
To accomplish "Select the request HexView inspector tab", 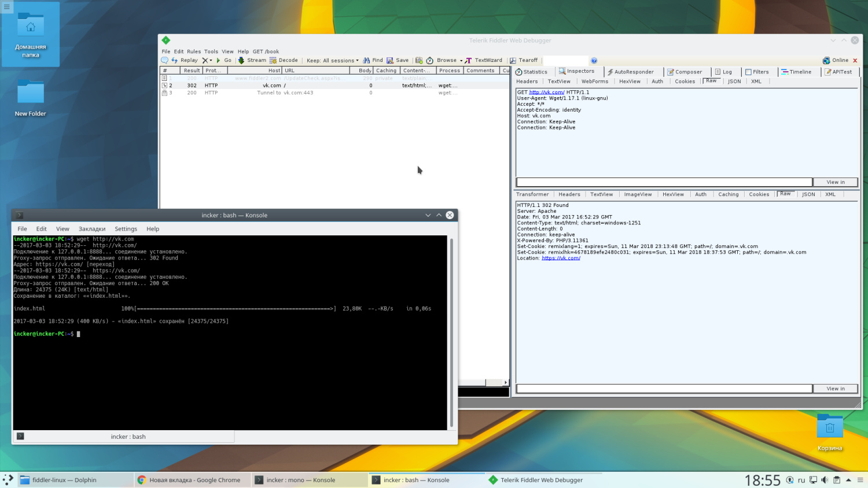I will click(x=630, y=82).
